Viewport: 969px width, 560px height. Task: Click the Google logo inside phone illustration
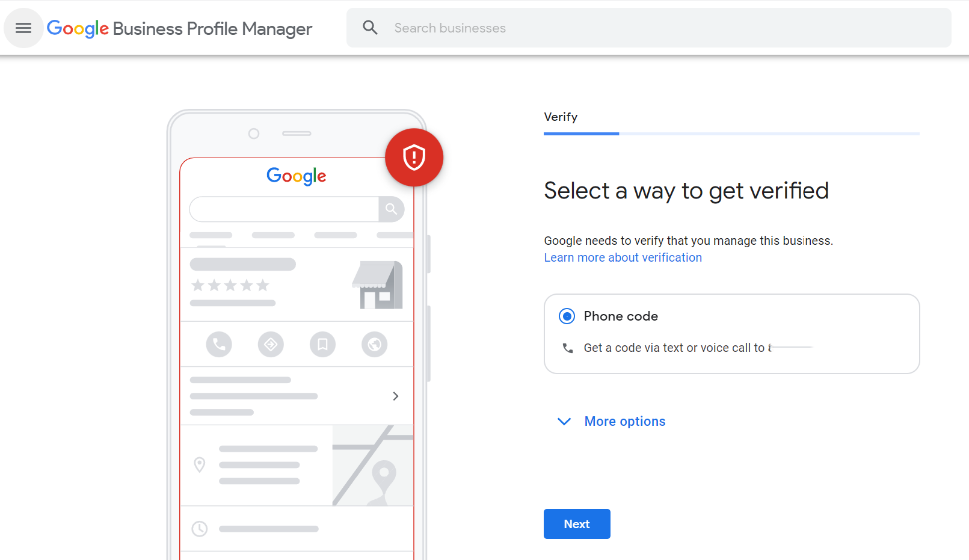(297, 176)
